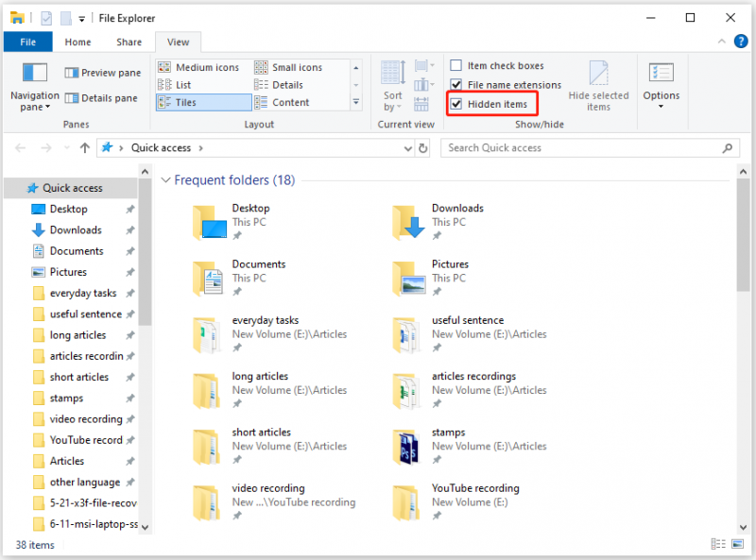Viewport: 756px width, 560px height.
Task: Expand the address bar history dropdown
Action: coord(408,148)
